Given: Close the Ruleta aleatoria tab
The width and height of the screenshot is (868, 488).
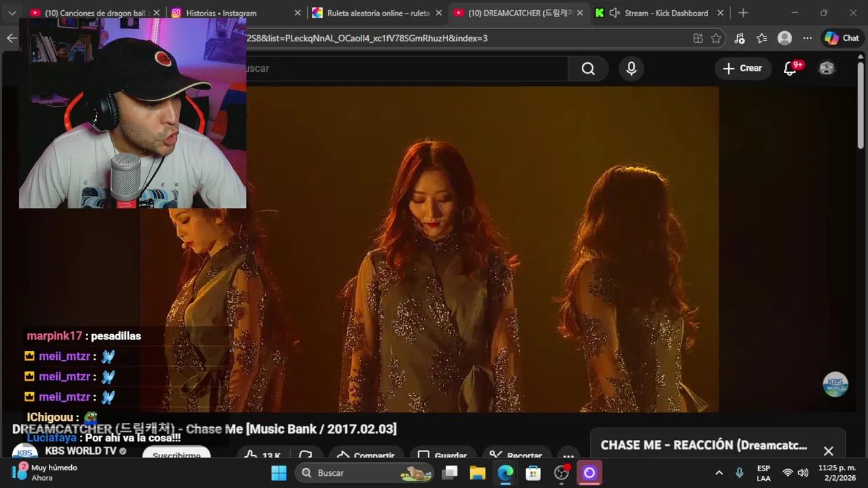Looking at the screenshot, I should click(x=439, y=13).
